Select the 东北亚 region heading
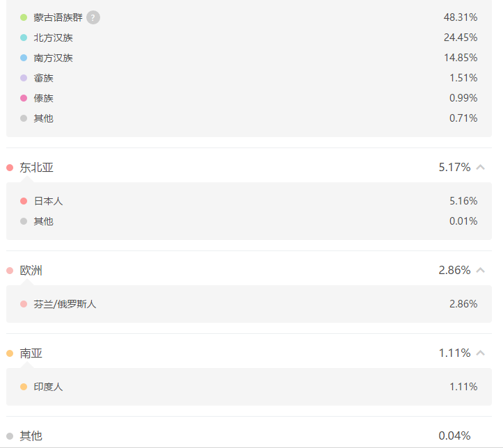Viewport: 503px width, 448px height. pyautogui.click(x=36, y=168)
